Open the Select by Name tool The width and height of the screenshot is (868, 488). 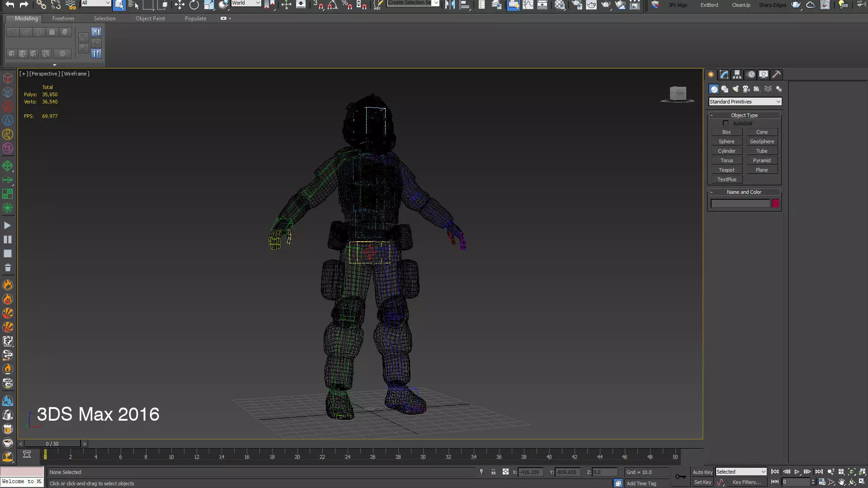[133, 5]
